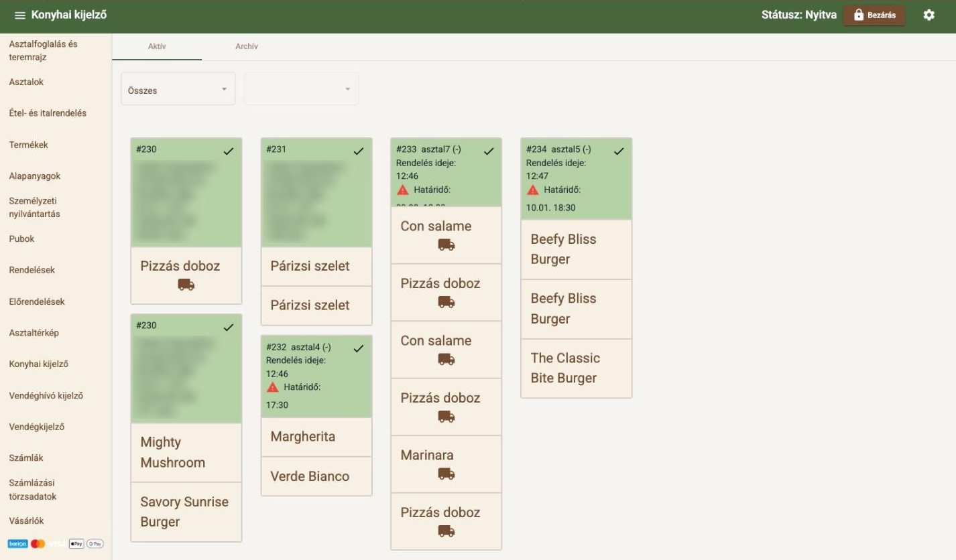Click order #234 asztal5 header
Image resolution: width=956 pixels, height=560 pixels.
(x=577, y=179)
